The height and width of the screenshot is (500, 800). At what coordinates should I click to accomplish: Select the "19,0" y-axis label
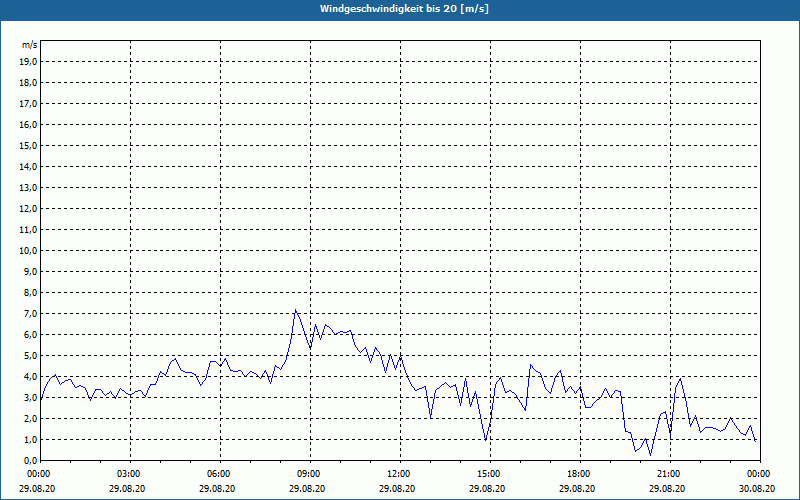(29, 62)
